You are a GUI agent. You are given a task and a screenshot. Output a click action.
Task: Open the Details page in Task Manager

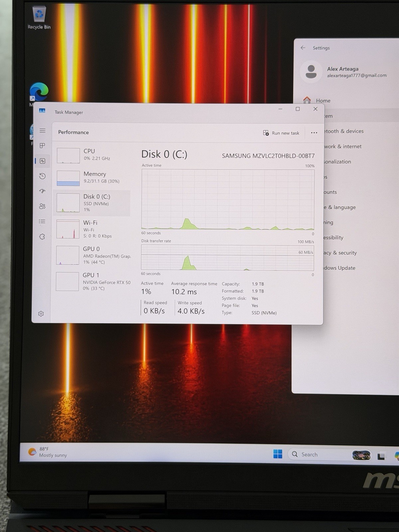42,221
